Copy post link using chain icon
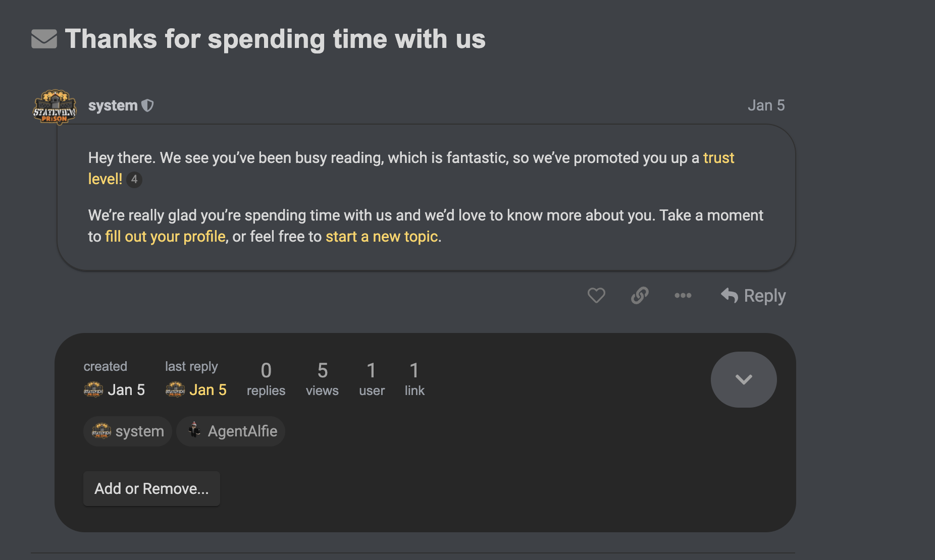 [x=639, y=295]
